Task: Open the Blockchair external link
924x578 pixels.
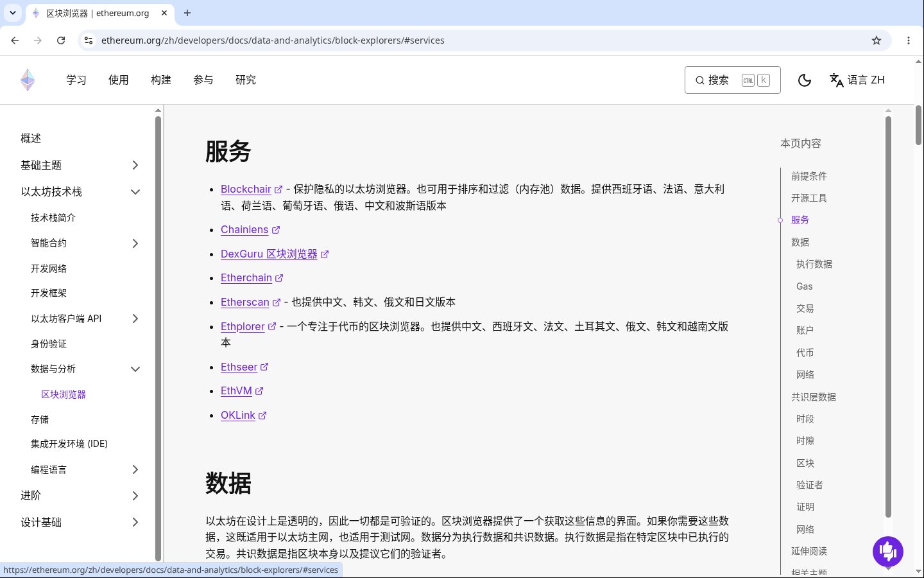Action: pyautogui.click(x=252, y=189)
